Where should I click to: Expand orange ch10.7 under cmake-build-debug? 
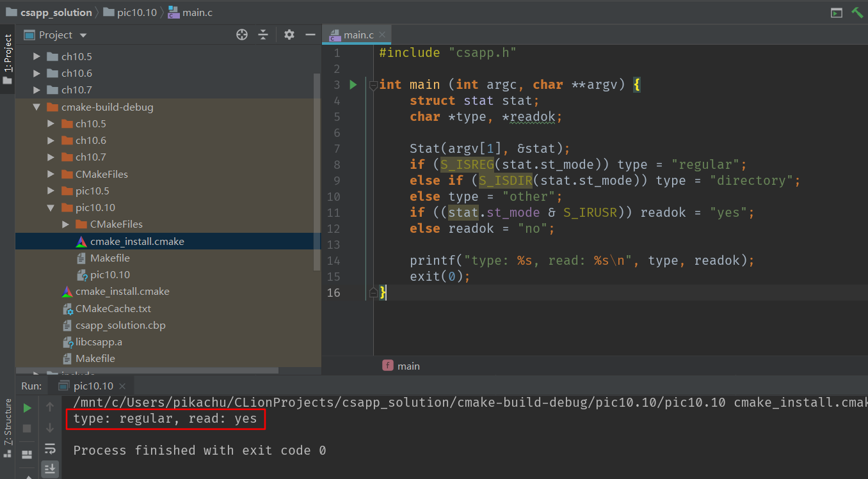tap(51, 157)
